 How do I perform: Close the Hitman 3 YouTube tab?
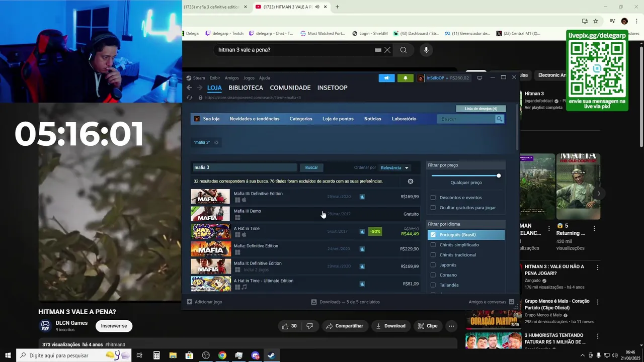[325, 7]
